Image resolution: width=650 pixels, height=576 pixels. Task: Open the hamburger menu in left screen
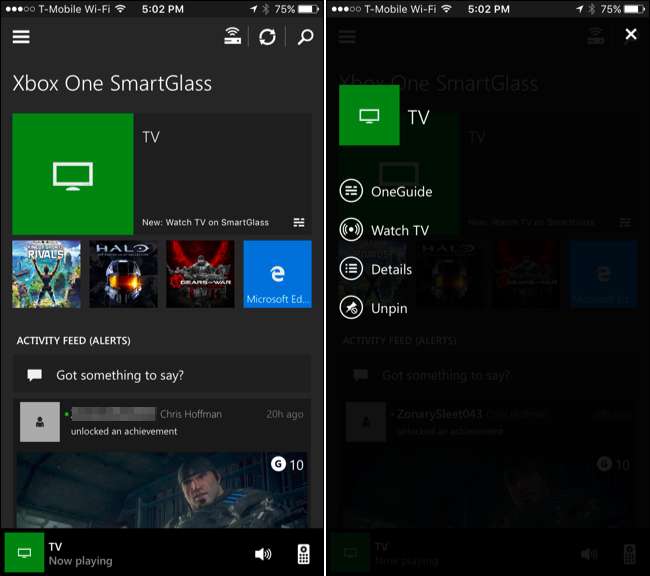tap(21, 37)
